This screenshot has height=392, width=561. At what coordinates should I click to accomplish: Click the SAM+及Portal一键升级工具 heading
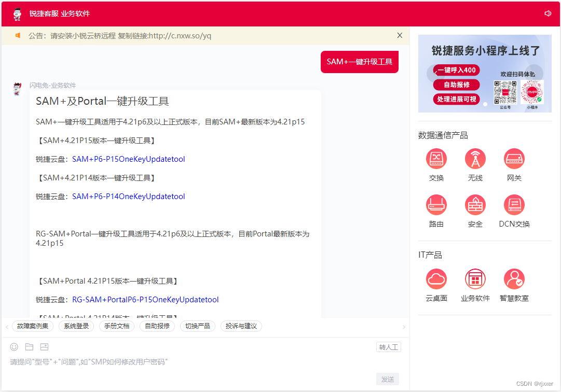point(102,101)
